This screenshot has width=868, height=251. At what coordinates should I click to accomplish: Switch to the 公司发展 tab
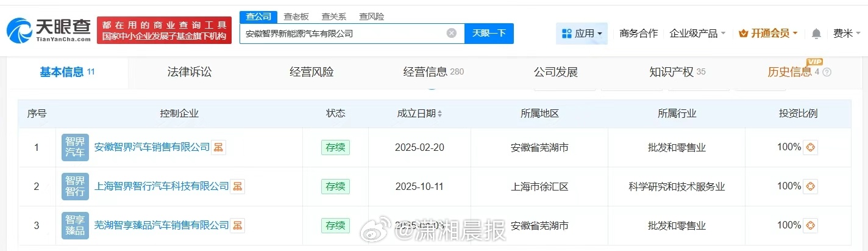coord(555,72)
